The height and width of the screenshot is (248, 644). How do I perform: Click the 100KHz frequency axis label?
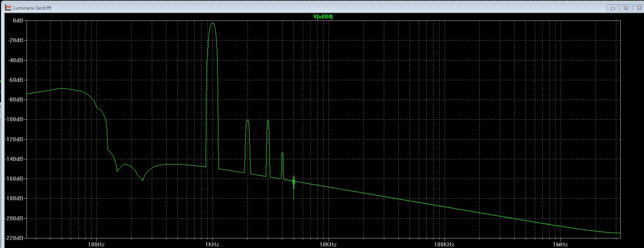tap(444, 244)
